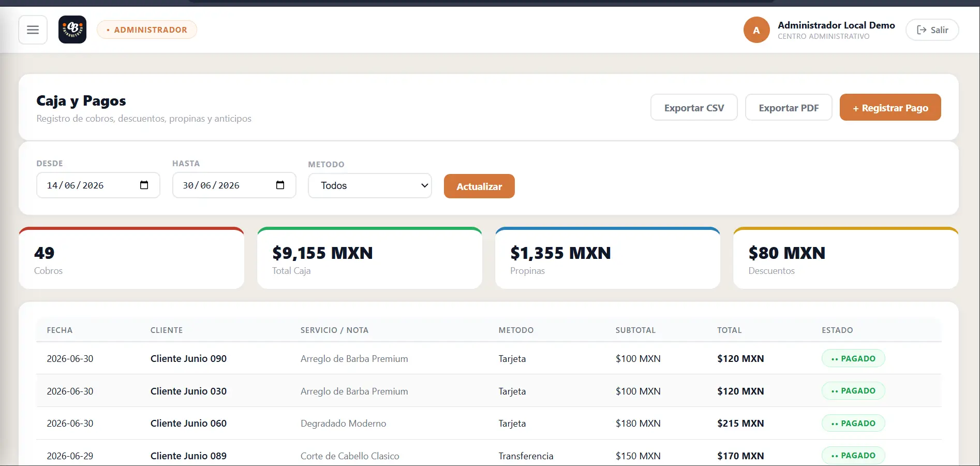
Task: Click the orange user avatar A
Action: coord(756,30)
